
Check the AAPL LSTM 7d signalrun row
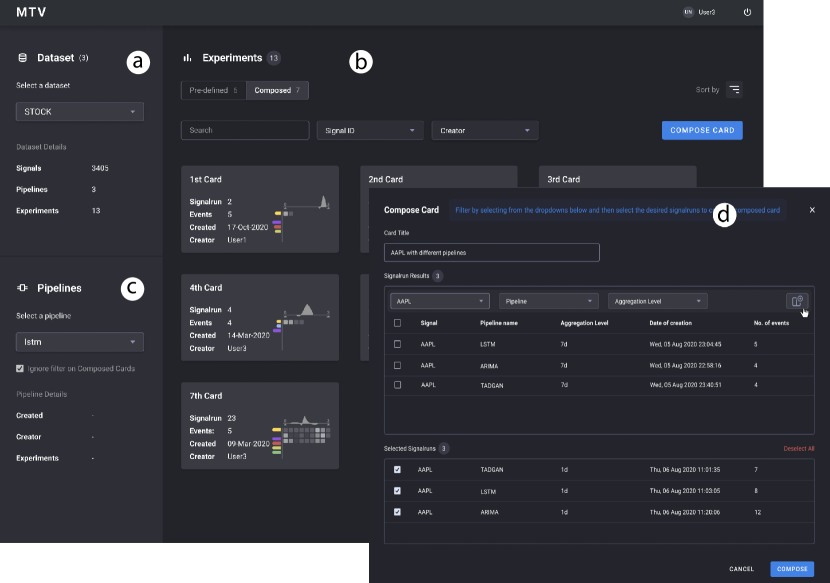[398, 344]
